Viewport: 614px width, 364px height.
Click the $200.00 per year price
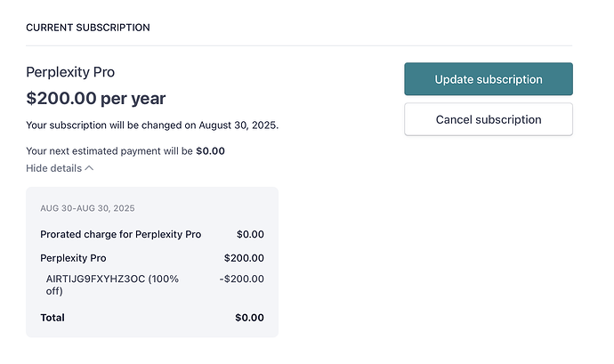96,98
